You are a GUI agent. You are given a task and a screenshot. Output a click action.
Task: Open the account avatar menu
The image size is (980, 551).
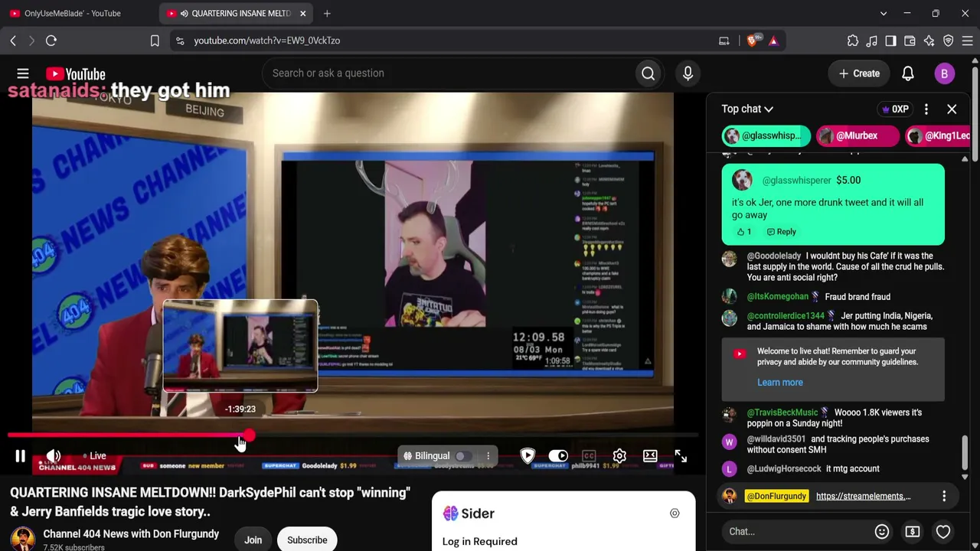944,73
